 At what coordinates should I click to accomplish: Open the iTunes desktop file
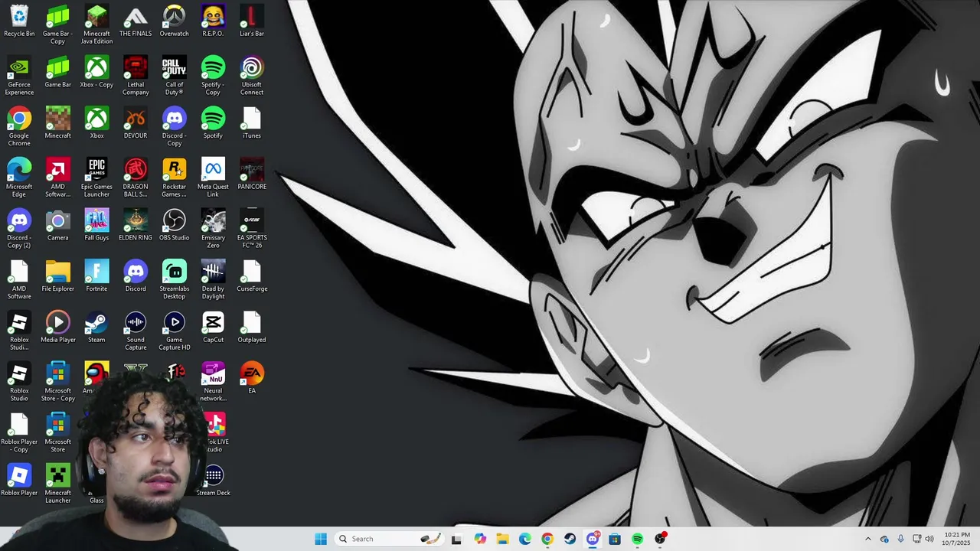252,123
